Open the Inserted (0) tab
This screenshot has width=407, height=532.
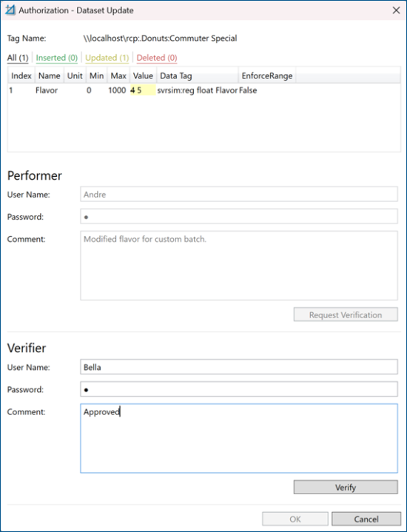tap(57, 58)
